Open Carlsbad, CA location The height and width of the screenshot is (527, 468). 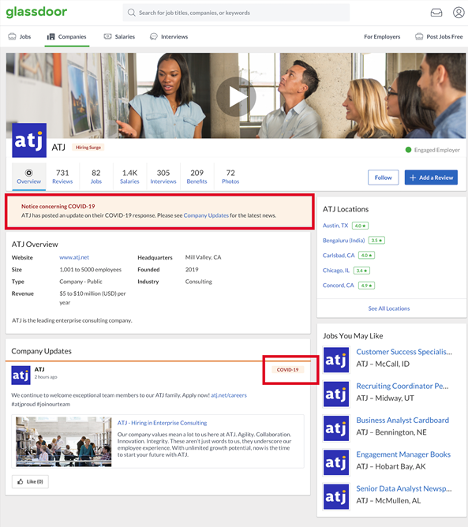[x=339, y=255]
